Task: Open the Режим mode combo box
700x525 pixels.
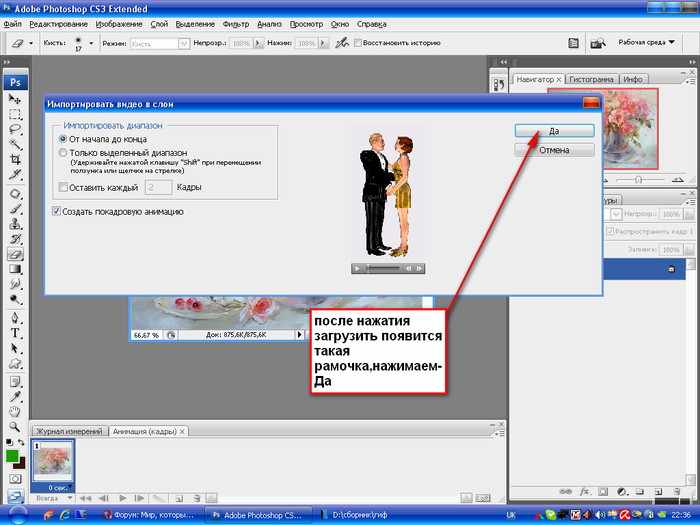Action: pyautogui.click(x=159, y=43)
